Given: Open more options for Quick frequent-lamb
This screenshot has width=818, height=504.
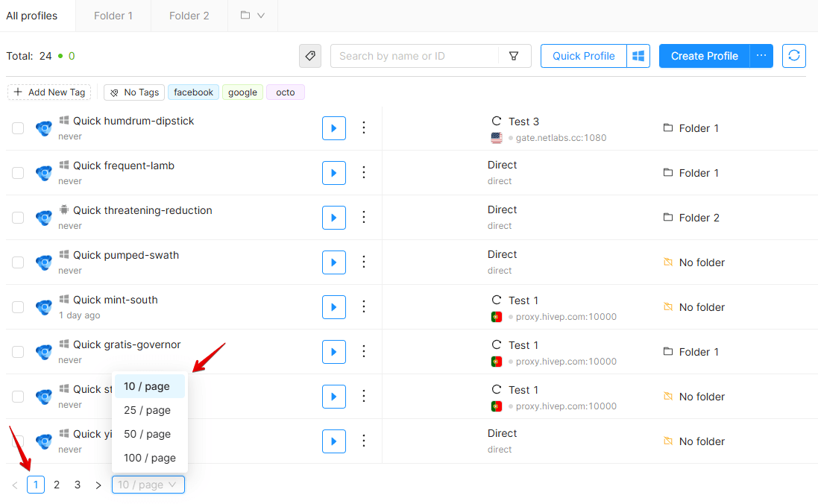Looking at the screenshot, I should point(364,173).
